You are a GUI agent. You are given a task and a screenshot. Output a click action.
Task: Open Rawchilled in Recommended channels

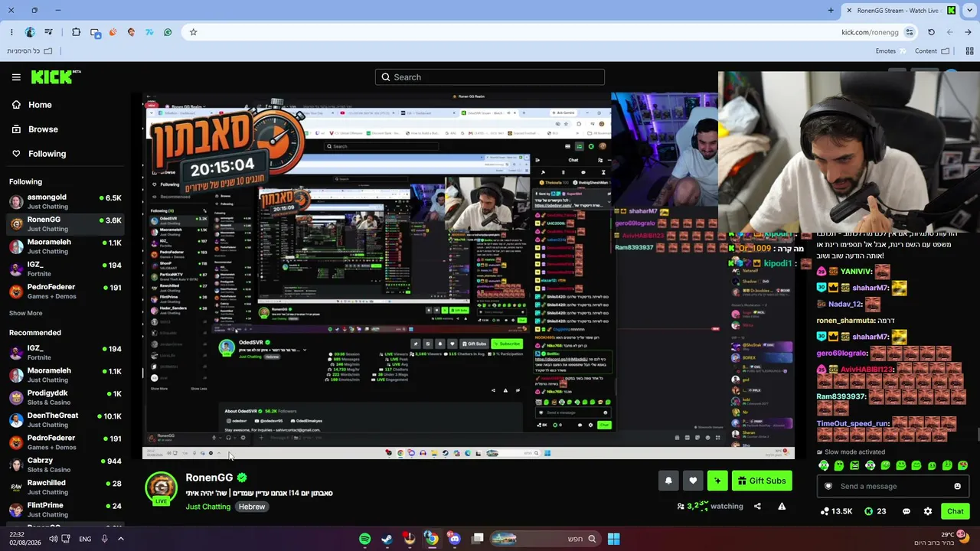[65, 487]
